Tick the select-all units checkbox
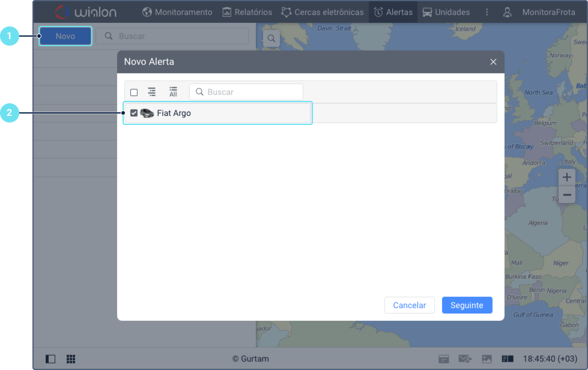This screenshot has height=370, width=588. 134,92
